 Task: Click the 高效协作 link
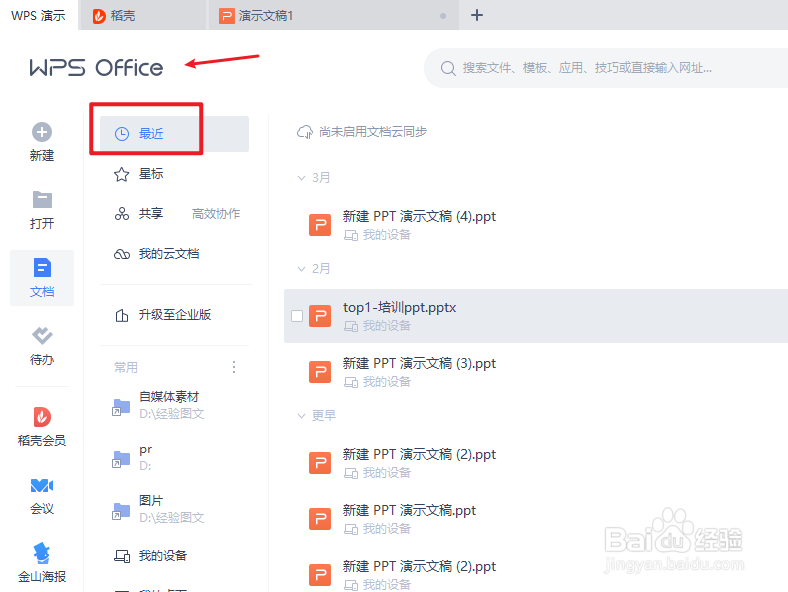216,214
